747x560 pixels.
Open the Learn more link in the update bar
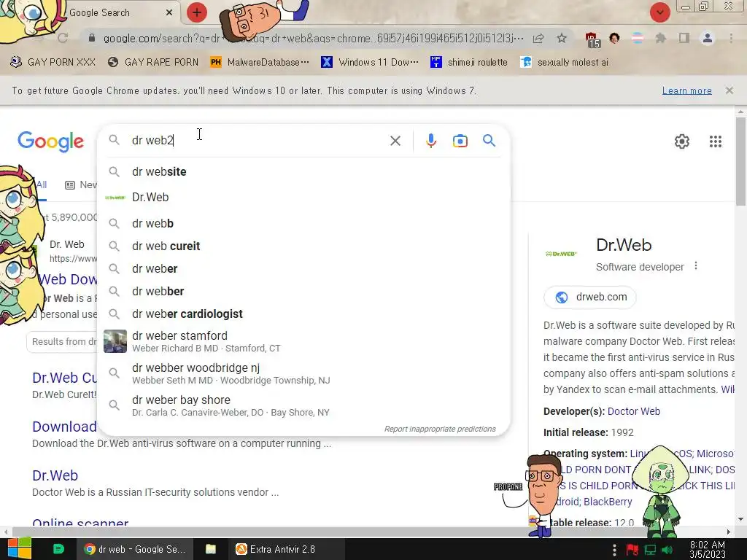coord(686,90)
